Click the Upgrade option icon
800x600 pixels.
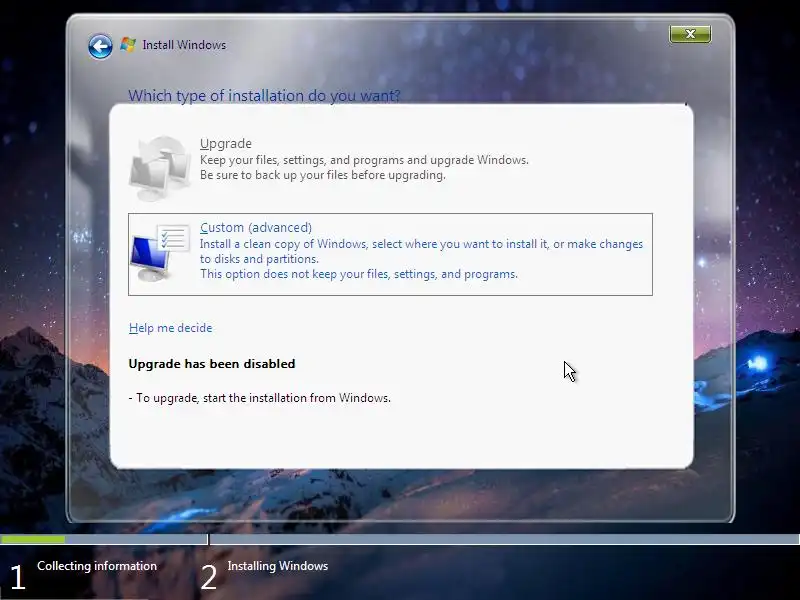pyautogui.click(x=160, y=167)
